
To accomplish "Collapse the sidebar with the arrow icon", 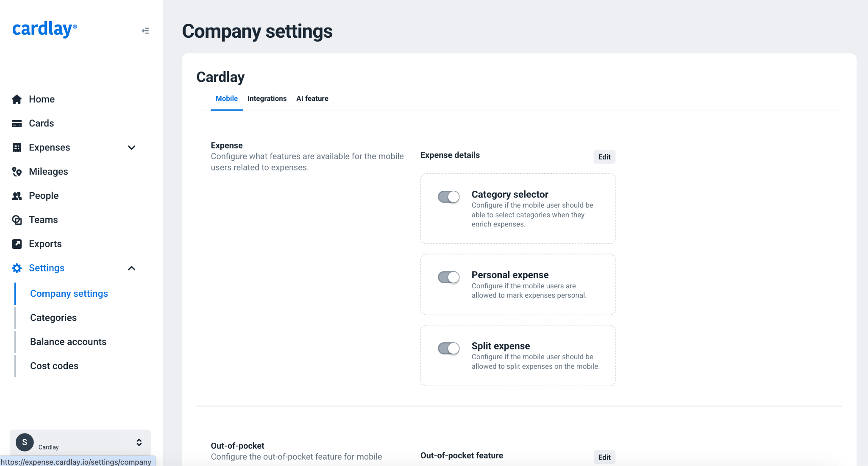I will click(x=145, y=31).
